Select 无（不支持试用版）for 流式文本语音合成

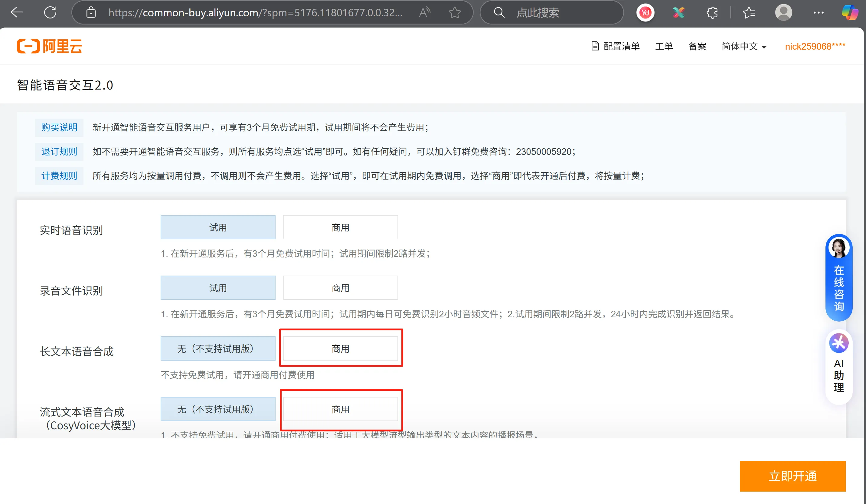tap(218, 409)
